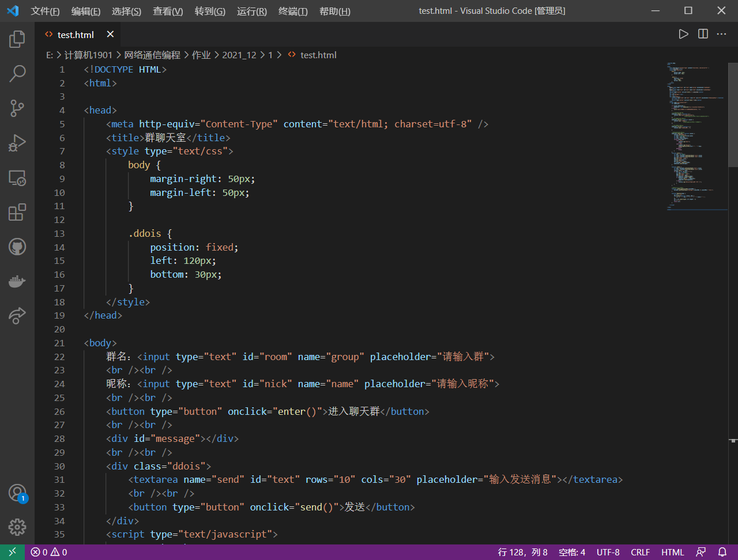The width and height of the screenshot is (738, 560).
Task: Open the Accounts menu in the sidebar
Action: (17, 493)
